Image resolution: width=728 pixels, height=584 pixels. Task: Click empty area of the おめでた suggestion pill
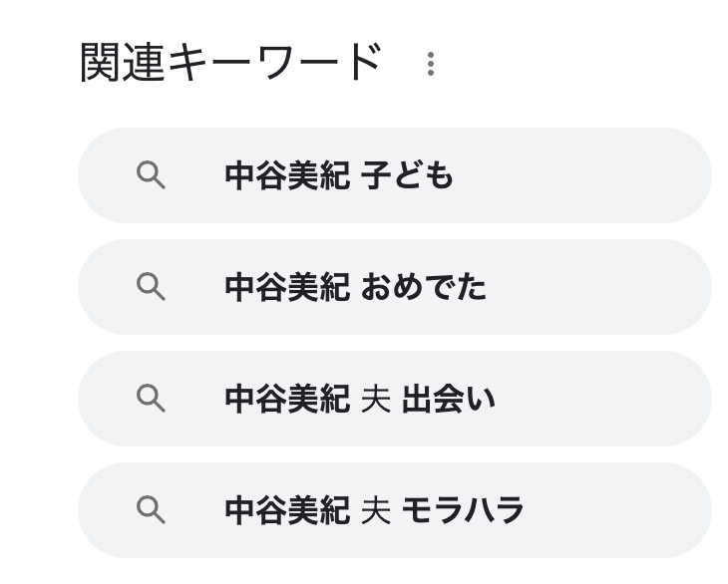coord(596,287)
